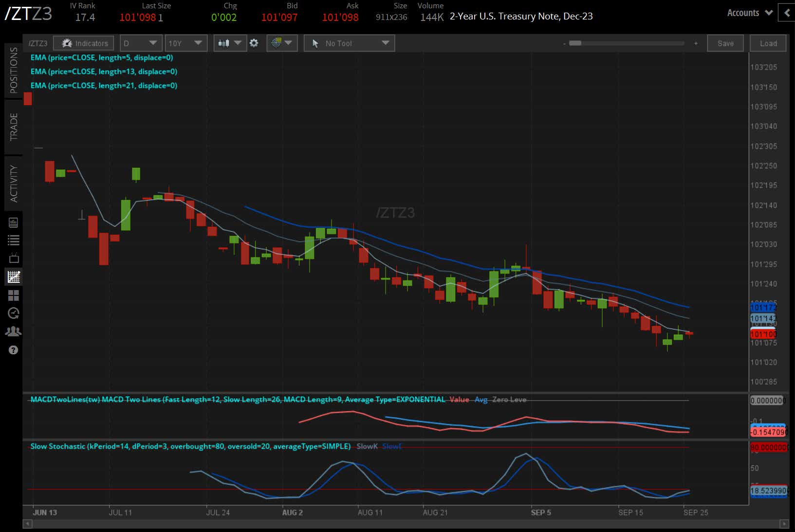
Task: Open the watchlist list icon in sidebar
Action: 13,240
